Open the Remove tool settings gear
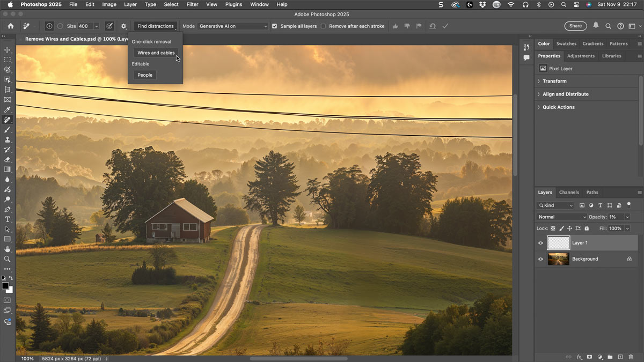644x362 pixels. [123, 26]
